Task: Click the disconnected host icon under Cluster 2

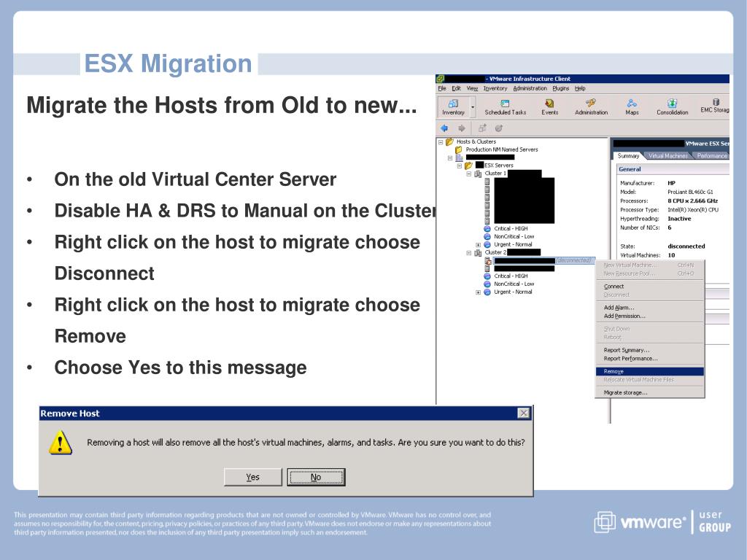Action: (487, 260)
